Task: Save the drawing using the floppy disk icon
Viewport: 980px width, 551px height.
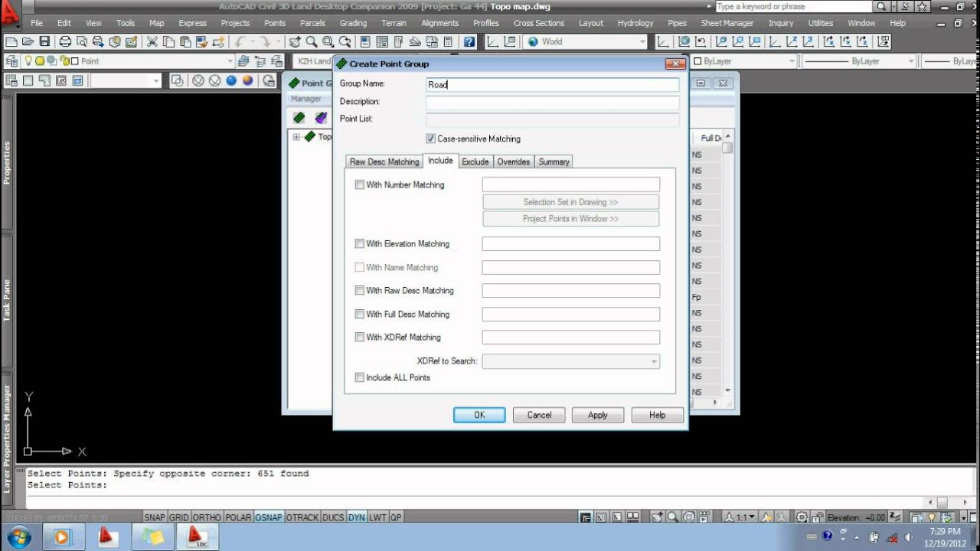Action: (x=44, y=41)
